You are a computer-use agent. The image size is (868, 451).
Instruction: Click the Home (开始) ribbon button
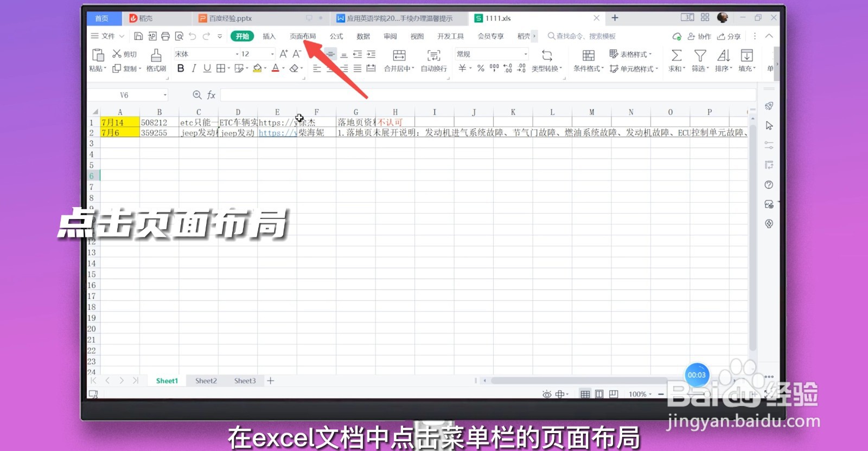coord(242,36)
